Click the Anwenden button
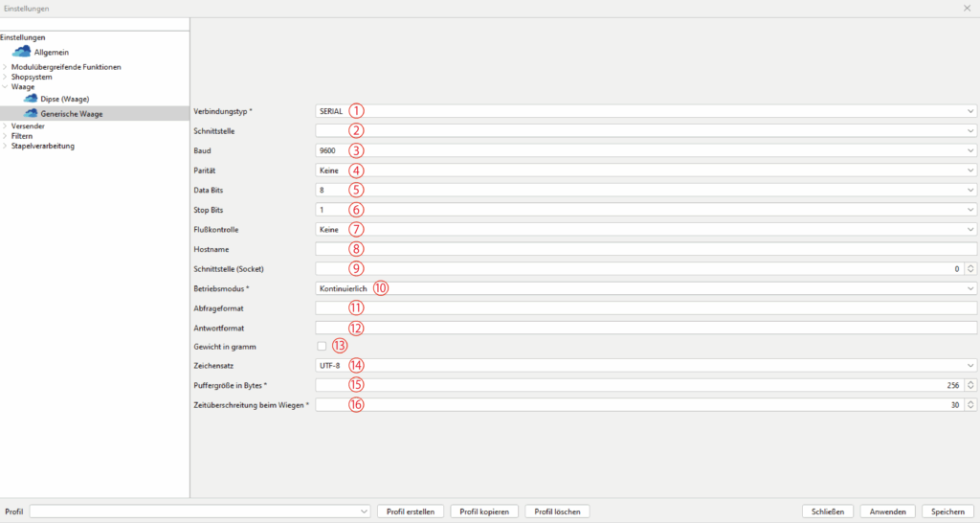The width and height of the screenshot is (980, 523). 887,512
